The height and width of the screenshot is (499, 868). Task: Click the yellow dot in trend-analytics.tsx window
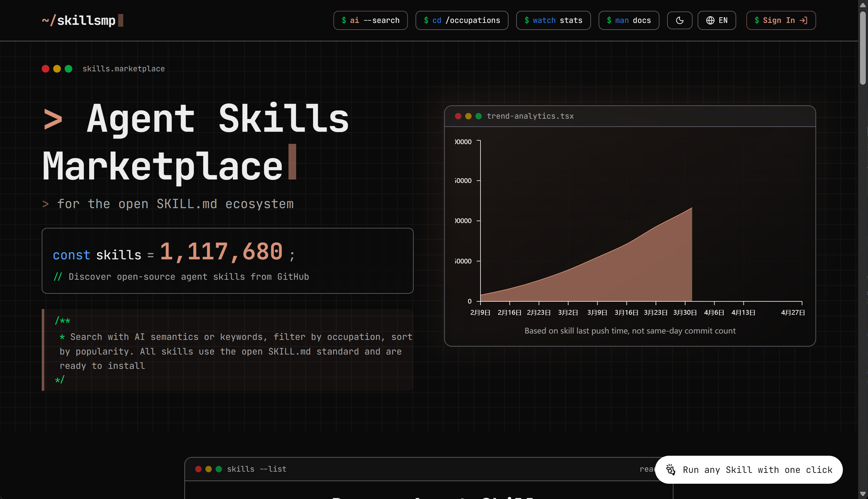click(468, 116)
